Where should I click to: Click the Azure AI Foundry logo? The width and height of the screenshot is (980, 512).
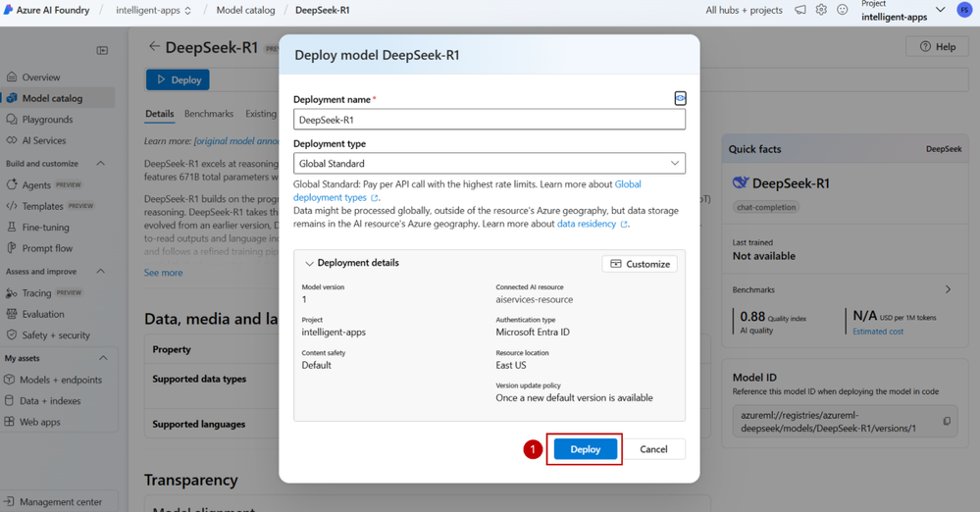click(x=8, y=10)
